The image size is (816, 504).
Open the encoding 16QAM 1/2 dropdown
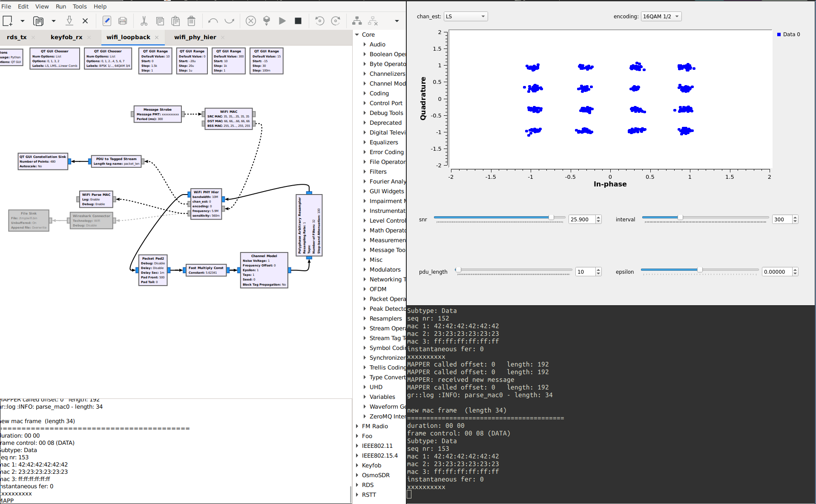pyautogui.click(x=661, y=17)
